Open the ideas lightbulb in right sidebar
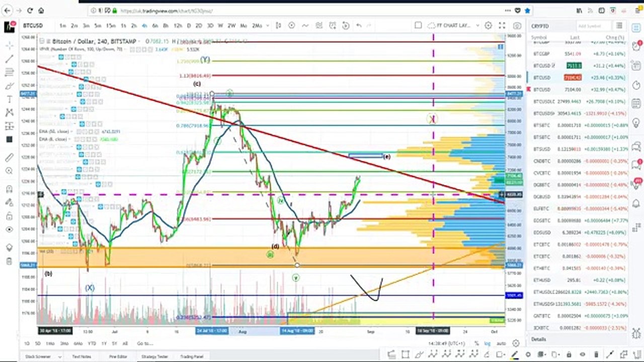The width and height of the screenshot is (644, 362). click(636, 123)
